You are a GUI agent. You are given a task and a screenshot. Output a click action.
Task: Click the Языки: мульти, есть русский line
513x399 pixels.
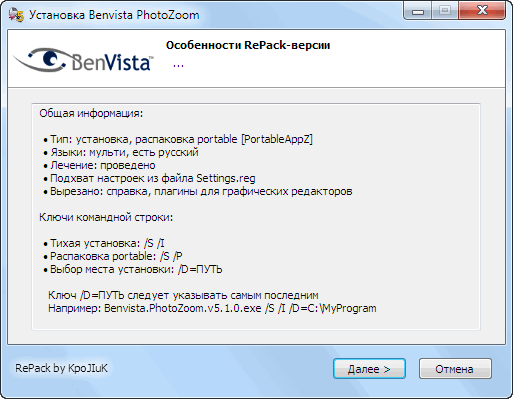tap(121, 152)
